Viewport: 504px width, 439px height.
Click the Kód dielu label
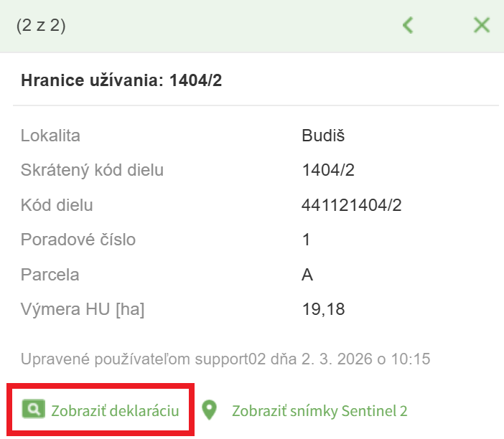[57, 205]
